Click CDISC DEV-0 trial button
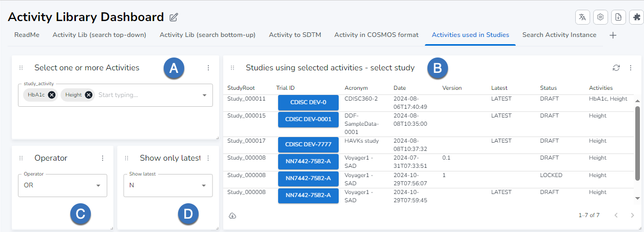Viewport: 644px width, 232px height. (308, 103)
